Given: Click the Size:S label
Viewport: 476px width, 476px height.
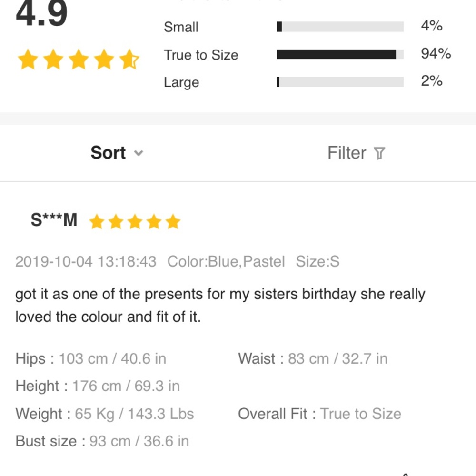Looking at the screenshot, I should [317, 261].
